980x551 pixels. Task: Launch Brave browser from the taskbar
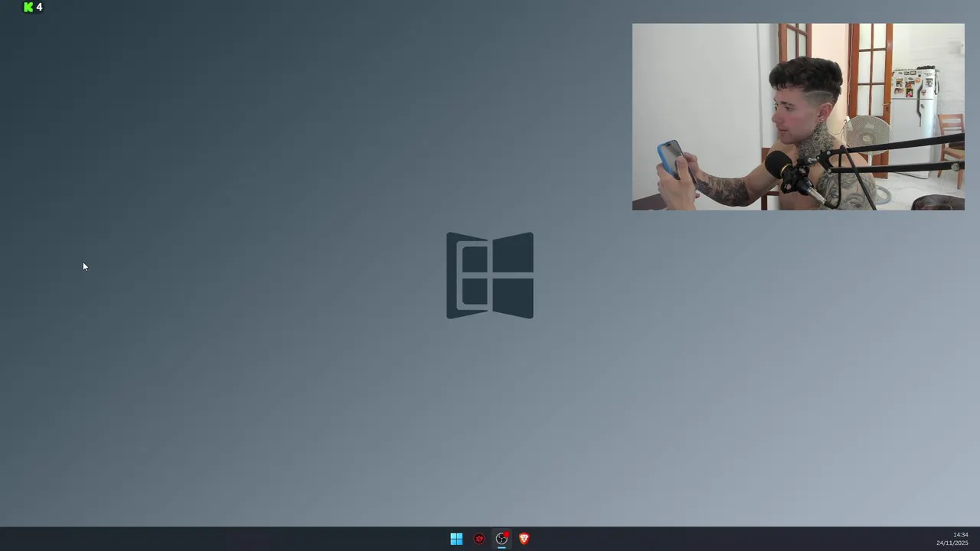(x=524, y=539)
